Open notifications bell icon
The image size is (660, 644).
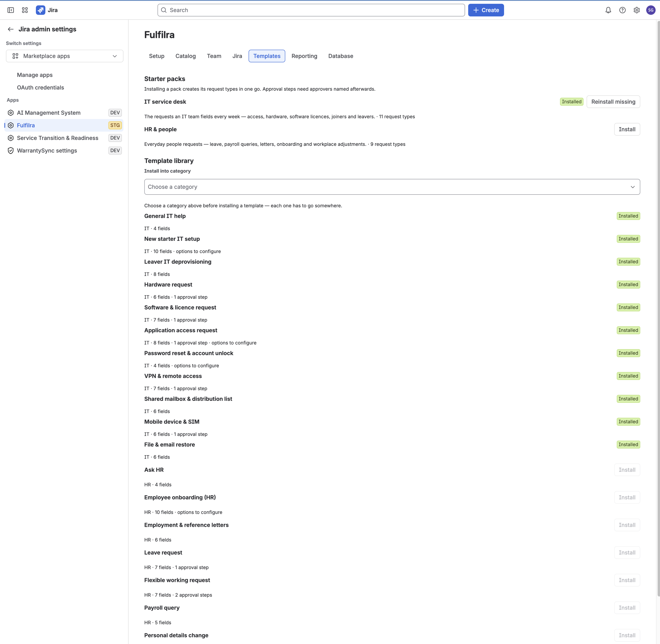click(608, 10)
